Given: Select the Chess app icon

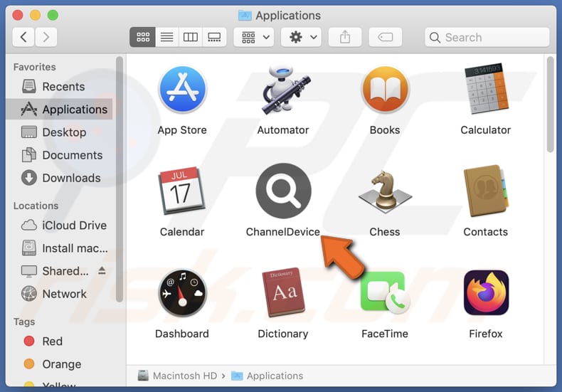Looking at the screenshot, I should tap(385, 192).
